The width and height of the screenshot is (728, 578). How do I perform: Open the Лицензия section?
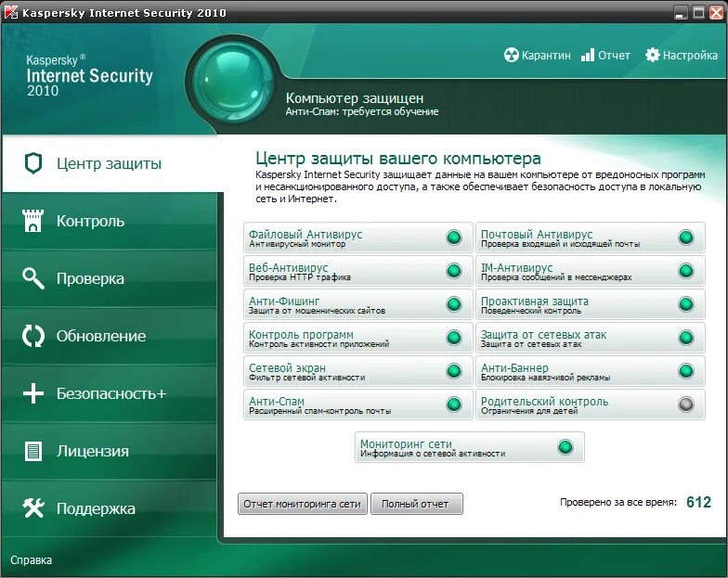point(93,451)
